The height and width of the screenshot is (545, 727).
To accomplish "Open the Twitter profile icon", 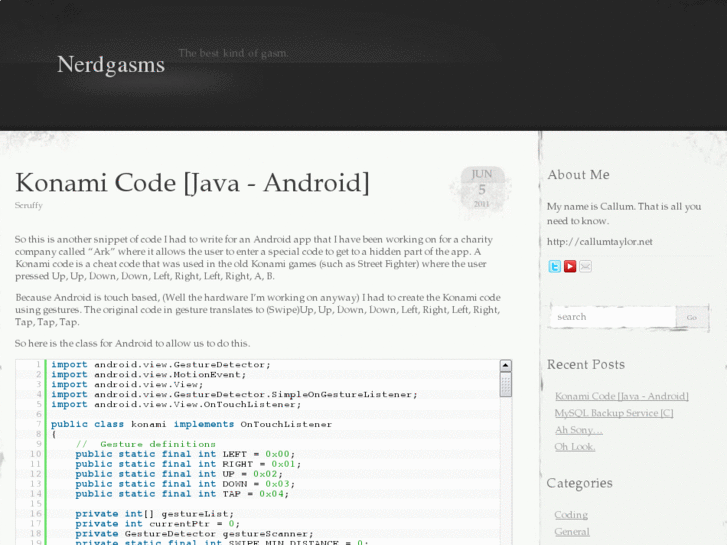I will click(554, 266).
